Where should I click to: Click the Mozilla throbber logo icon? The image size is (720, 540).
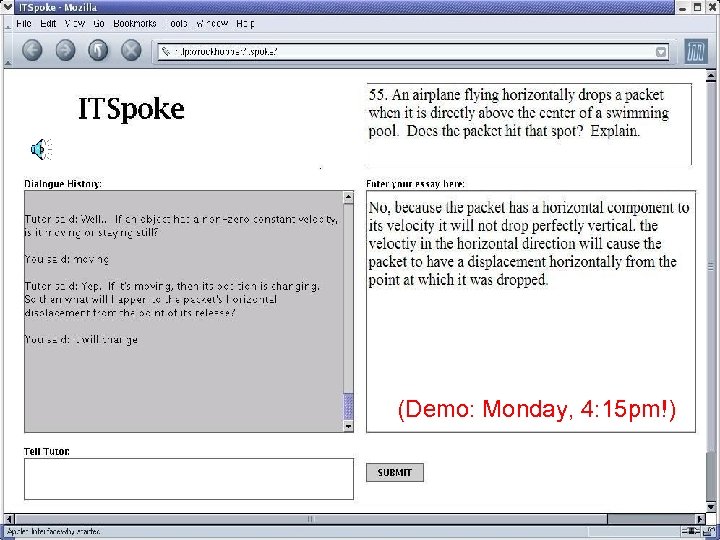pyautogui.click(x=696, y=51)
